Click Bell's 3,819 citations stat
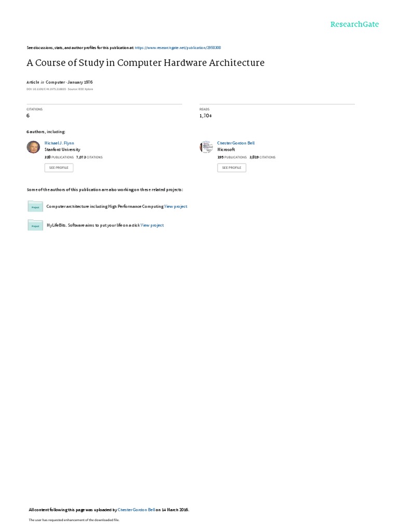Image resolution: width=399 pixels, height=532 pixels. pyautogui.click(x=262, y=157)
